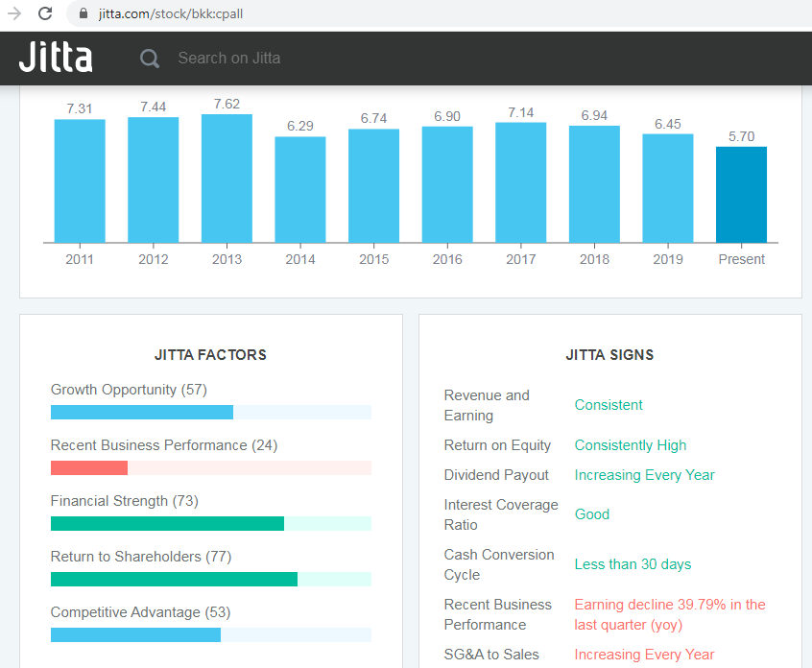812x668 pixels.
Task: Click the 'Recent Business Performance' label in Jitta Signs
Action: 497,614
